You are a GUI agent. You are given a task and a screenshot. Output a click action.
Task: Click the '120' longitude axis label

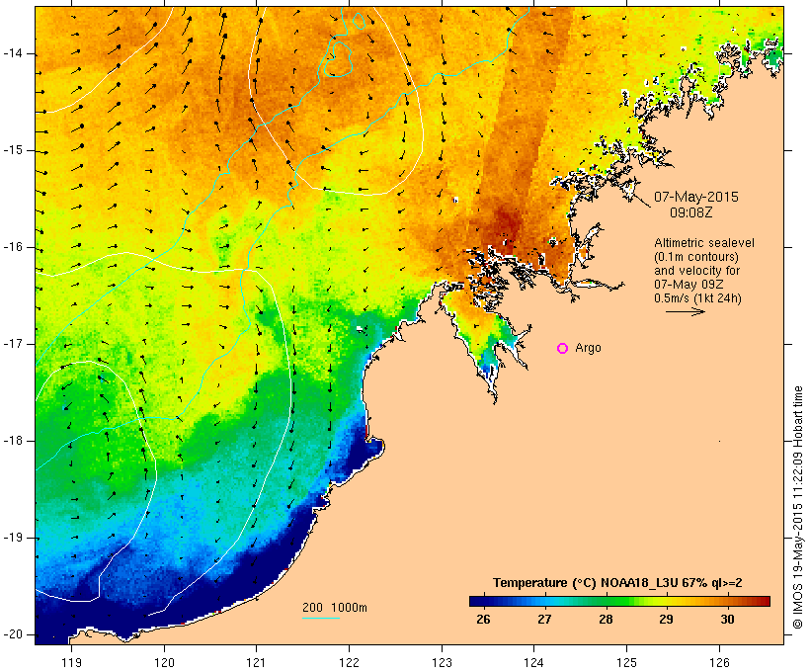click(x=164, y=662)
